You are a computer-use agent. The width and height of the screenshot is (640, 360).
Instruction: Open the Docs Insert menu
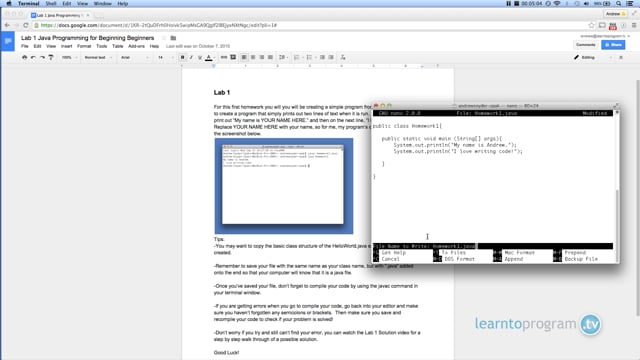[67, 46]
